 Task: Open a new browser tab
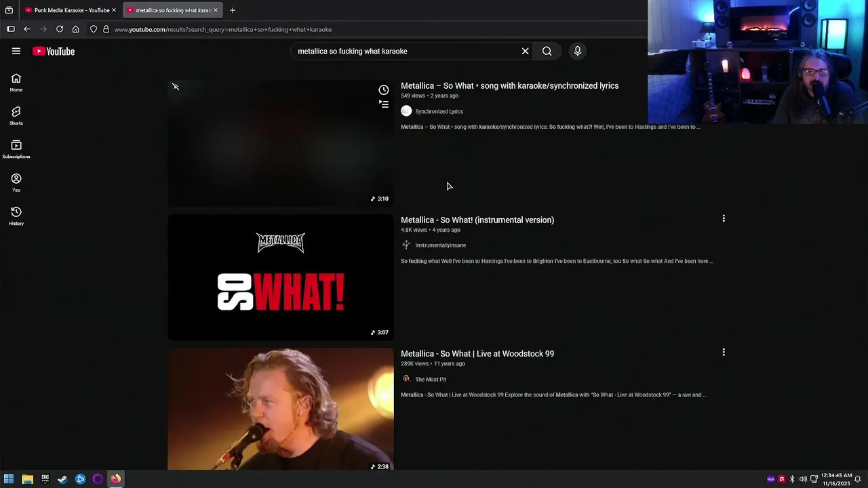point(233,10)
